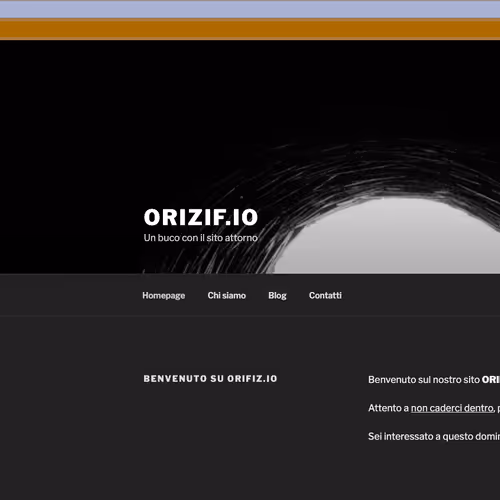Click the 'Benvenuto sul nostro sito' paragraph
The width and height of the screenshot is (500, 500).
pyautogui.click(x=434, y=380)
